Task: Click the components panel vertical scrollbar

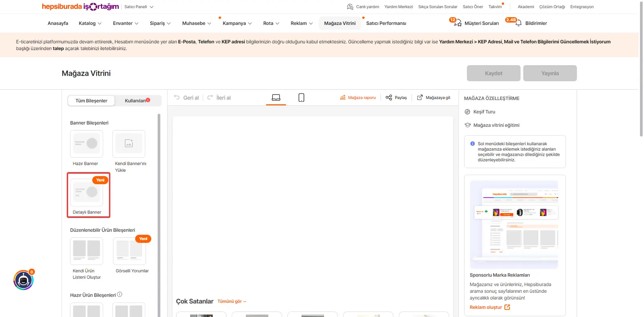Action: pos(159,215)
